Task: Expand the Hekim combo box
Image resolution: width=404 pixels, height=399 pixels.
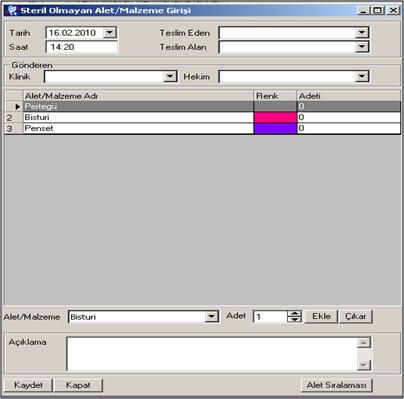Action: (362, 76)
